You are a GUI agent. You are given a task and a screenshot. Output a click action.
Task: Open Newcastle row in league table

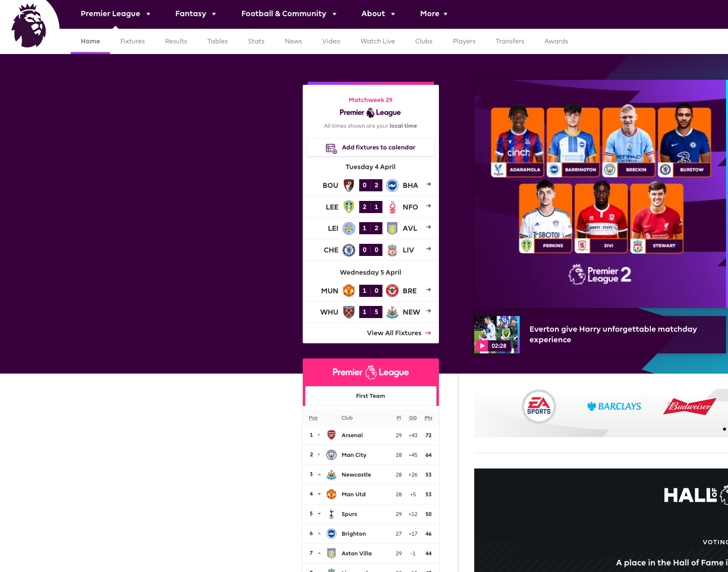(x=371, y=475)
